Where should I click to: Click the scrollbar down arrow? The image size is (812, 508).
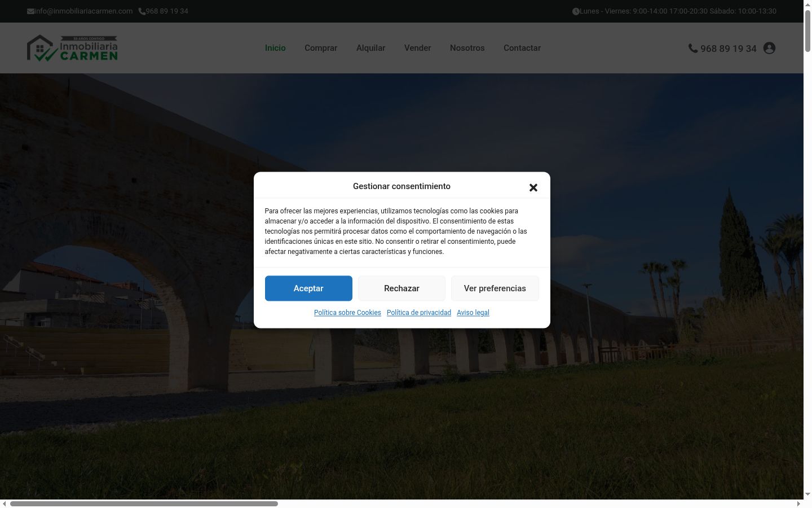tap(807, 494)
